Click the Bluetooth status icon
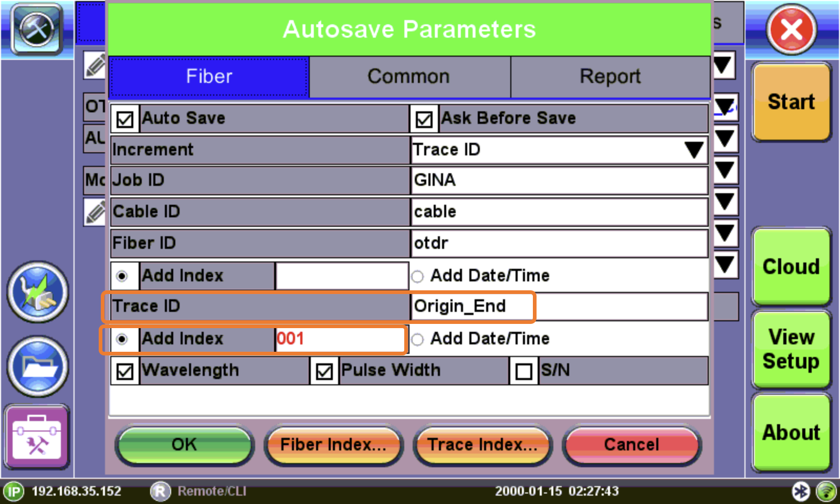840x504 pixels. tap(801, 491)
